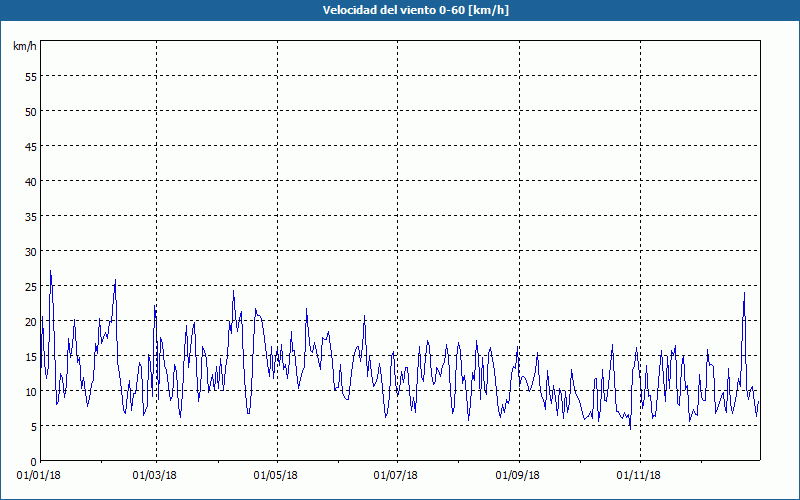
Task: Click the late December wind speed peak
Action: coord(744,293)
